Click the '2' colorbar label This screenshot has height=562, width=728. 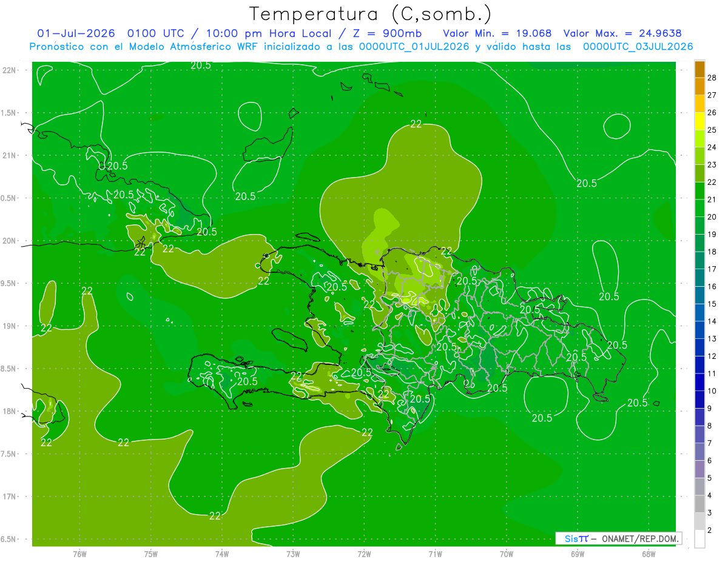coord(710,530)
